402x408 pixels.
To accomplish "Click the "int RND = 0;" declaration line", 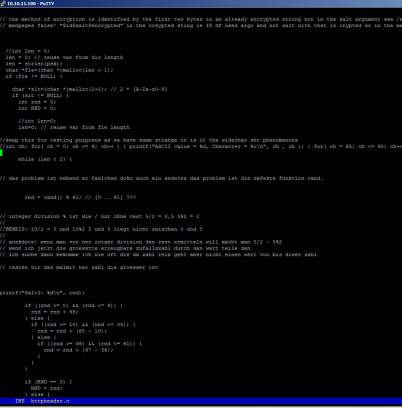I will tap(37, 108).
